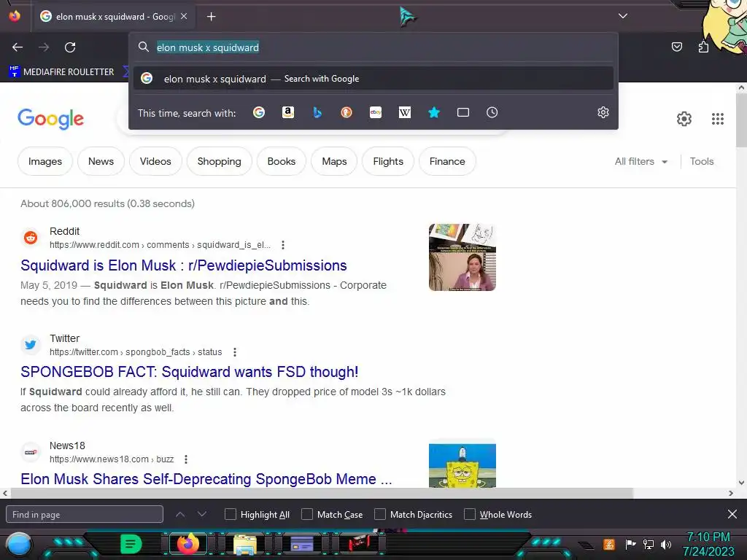
Task: Open Google quick settings gear
Action: [684, 119]
